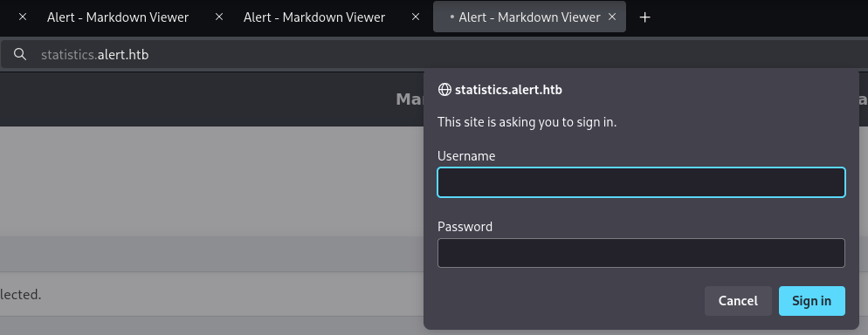Click the 'This site is asking you to sign in.' text

[x=527, y=122]
